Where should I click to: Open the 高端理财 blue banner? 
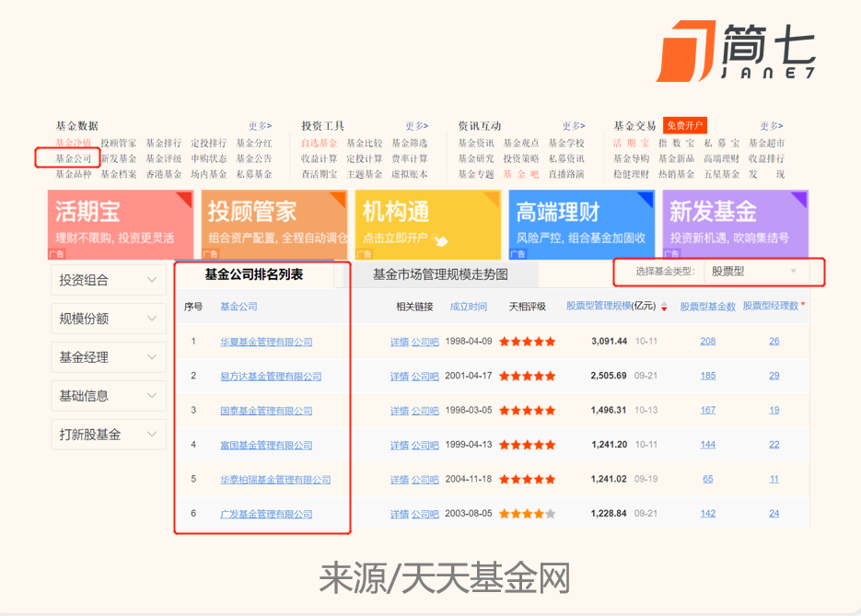coord(582,225)
